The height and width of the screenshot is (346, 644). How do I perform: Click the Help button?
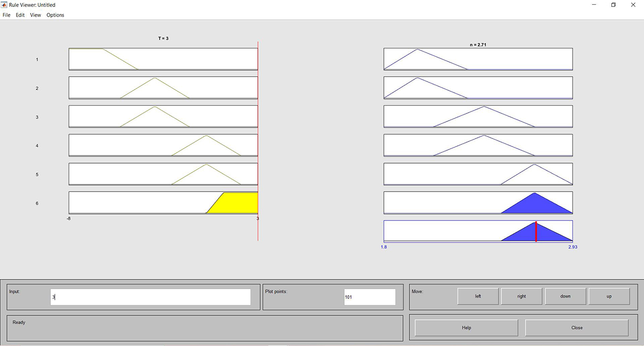pyautogui.click(x=466, y=328)
